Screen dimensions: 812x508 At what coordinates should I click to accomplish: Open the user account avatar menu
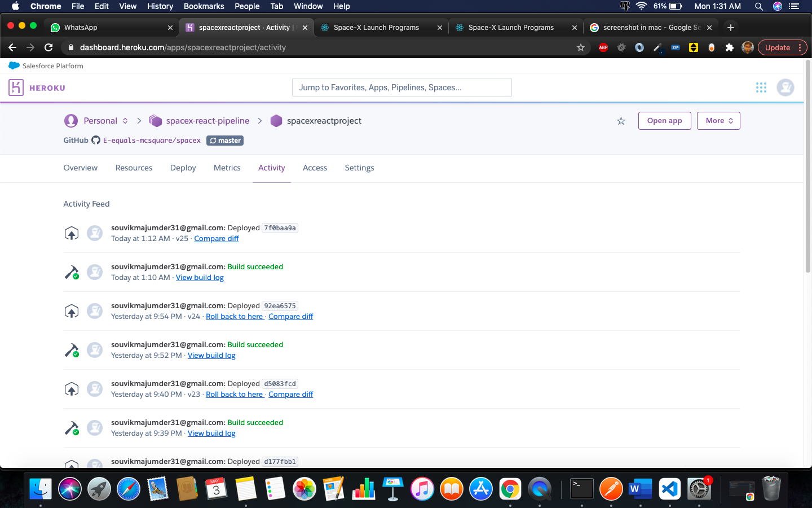pyautogui.click(x=785, y=87)
